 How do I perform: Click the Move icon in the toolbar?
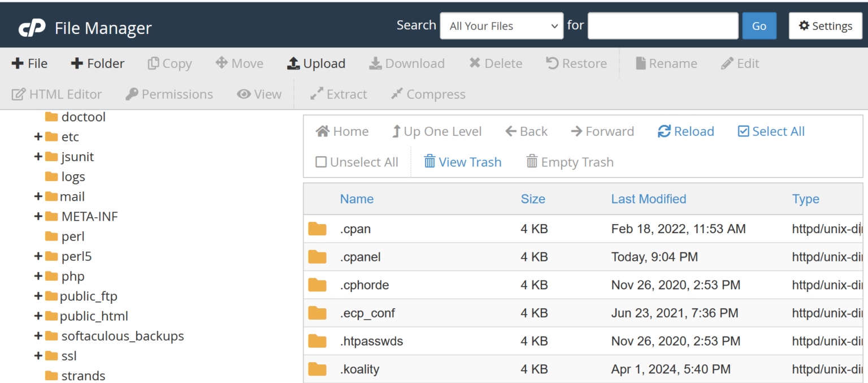(x=240, y=63)
